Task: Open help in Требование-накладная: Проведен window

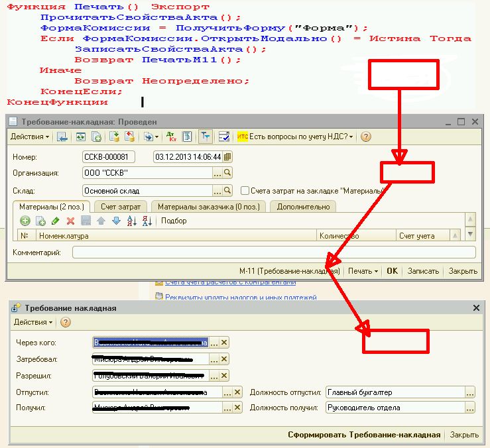Action: coord(365,137)
